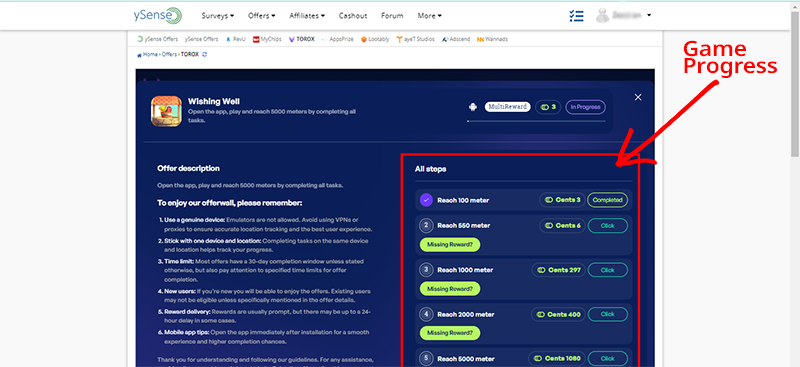Click the Offer description heading
The image size is (800, 367).
click(188, 168)
